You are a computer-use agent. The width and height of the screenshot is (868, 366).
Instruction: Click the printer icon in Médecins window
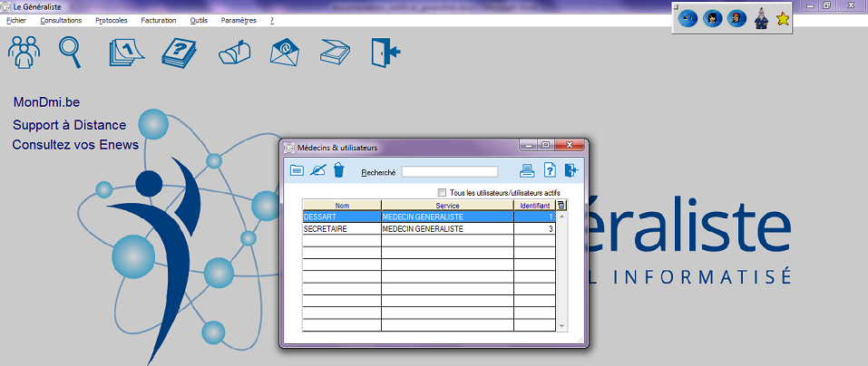(x=527, y=170)
